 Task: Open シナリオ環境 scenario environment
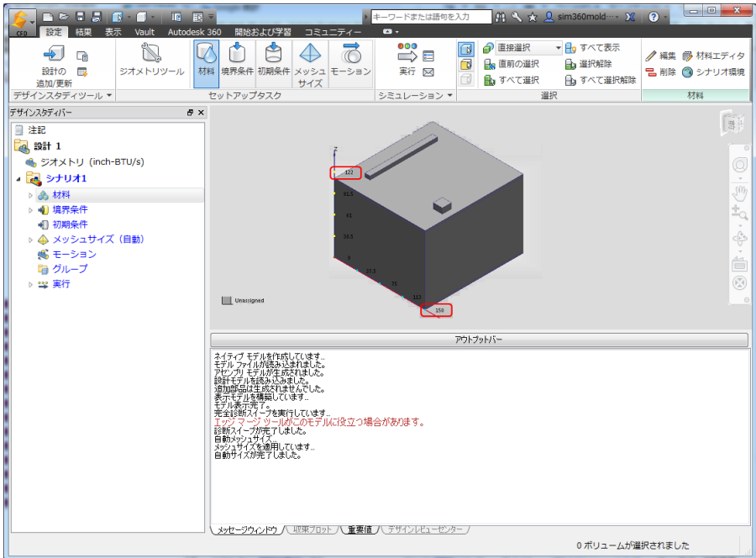click(x=713, y=72)
